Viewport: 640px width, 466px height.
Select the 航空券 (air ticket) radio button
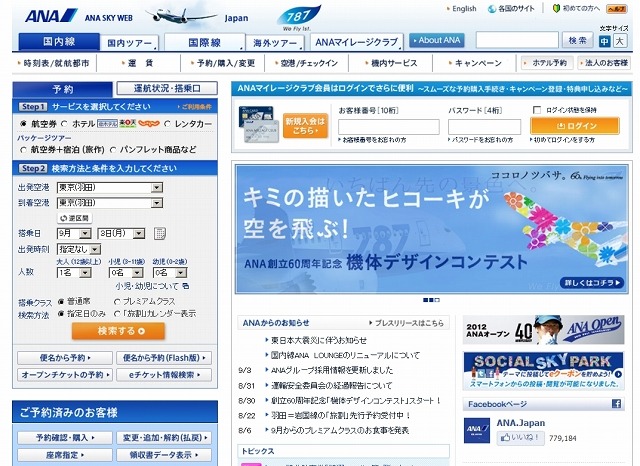click(x=23, y=124)
